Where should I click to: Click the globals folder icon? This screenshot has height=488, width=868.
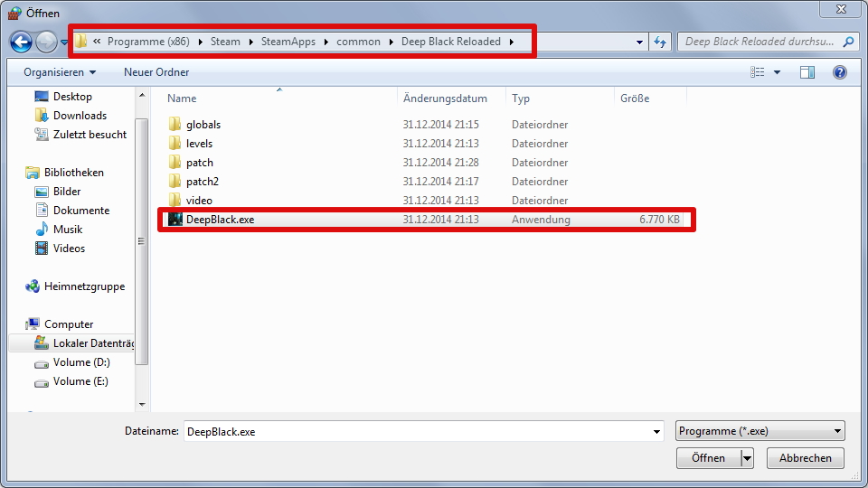[175, 125]
